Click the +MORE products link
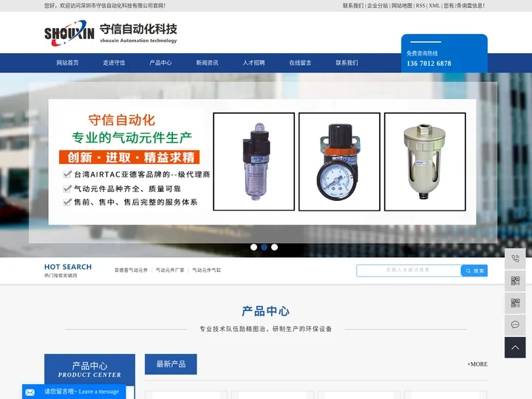This screenshot has width=532, height=399. [x=477, y=364]
